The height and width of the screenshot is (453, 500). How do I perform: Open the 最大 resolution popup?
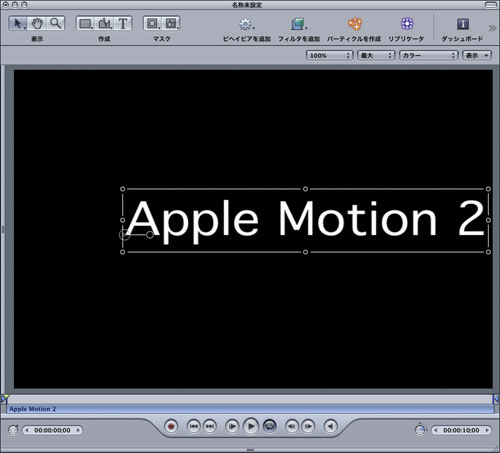pos(376,55)
